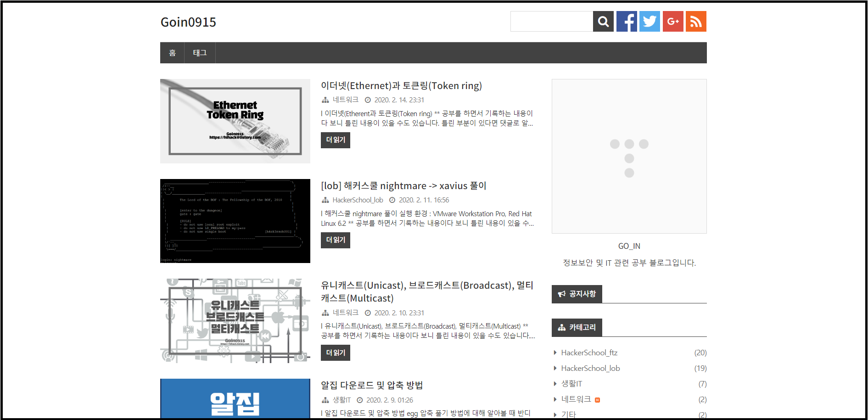Click the clock icon beside 2020. 2. 11. 16:56

(392, 200)
